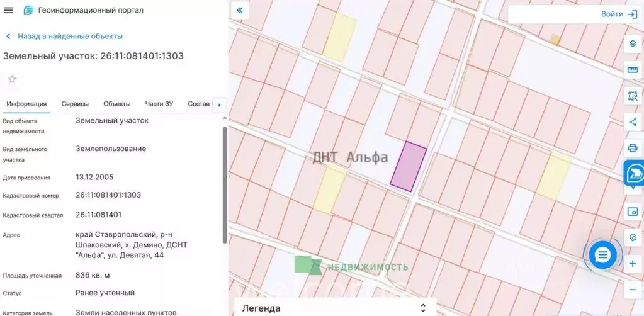
Task: Click the address text ending Девятая, 44
Action: point(132,245)
